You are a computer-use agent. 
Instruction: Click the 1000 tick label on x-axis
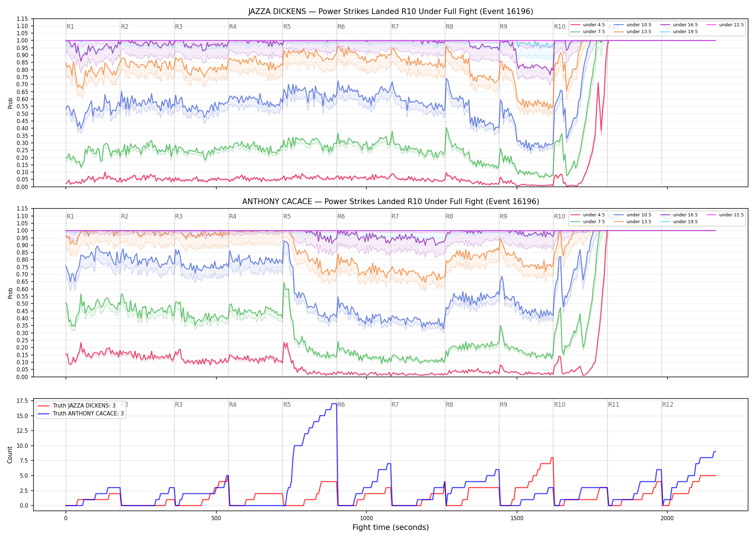coord(366,518)
